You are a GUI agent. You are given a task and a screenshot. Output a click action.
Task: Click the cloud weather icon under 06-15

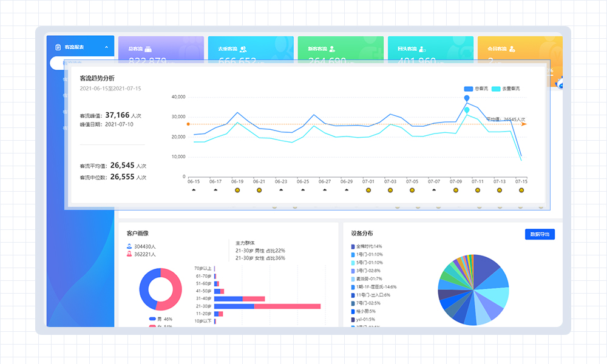194,190
